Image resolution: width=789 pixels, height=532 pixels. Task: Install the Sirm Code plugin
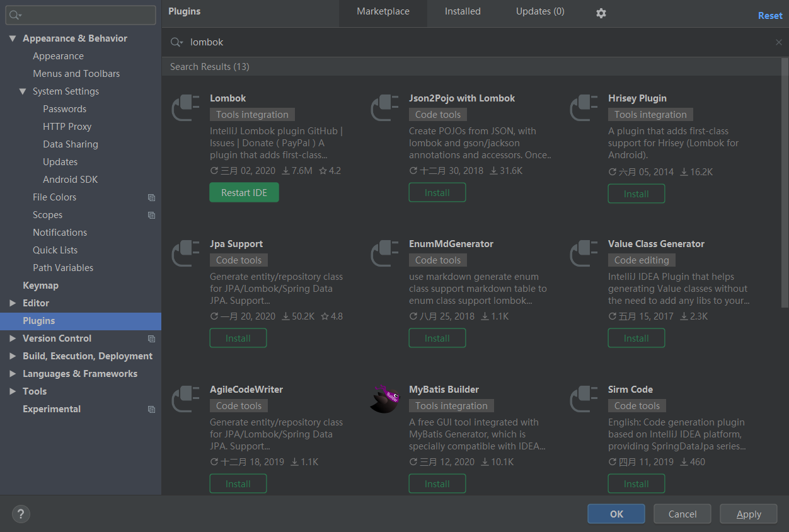tap(636, 483)
